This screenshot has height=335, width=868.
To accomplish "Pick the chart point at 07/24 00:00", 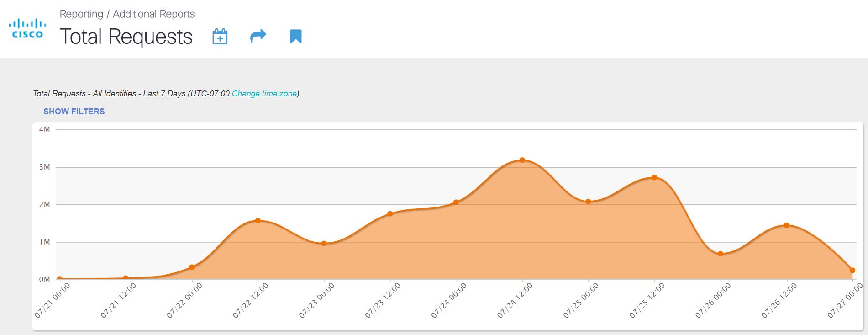I will (x=456, y=202).
